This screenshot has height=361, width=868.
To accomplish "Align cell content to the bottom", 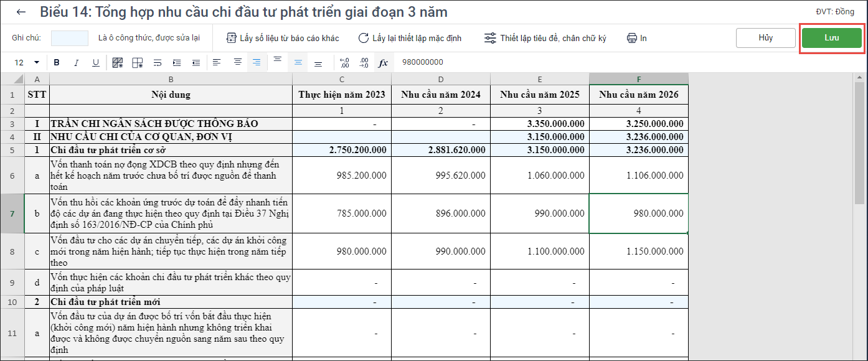I will [x=318, y=63].
